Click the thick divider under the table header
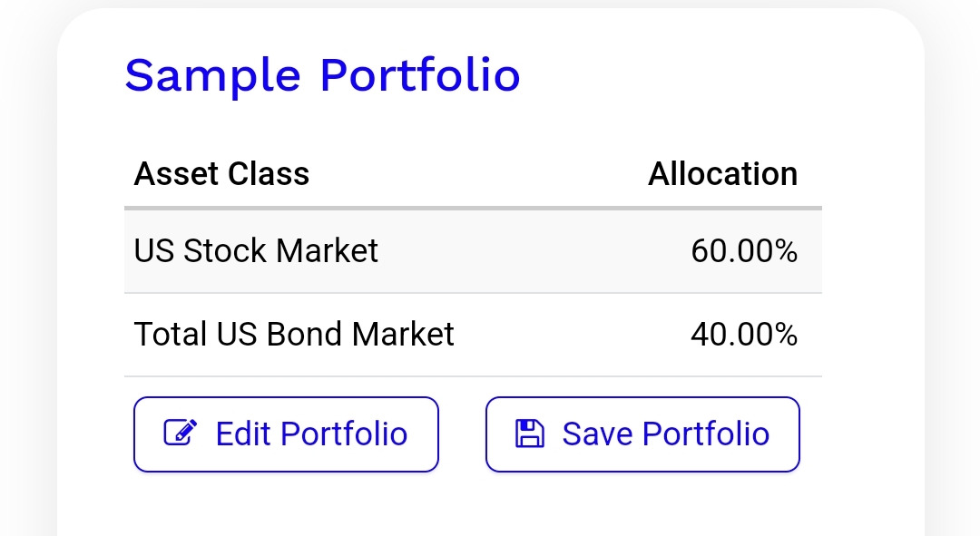The width and height of the screenshot is (980, 536). [473, 209]
